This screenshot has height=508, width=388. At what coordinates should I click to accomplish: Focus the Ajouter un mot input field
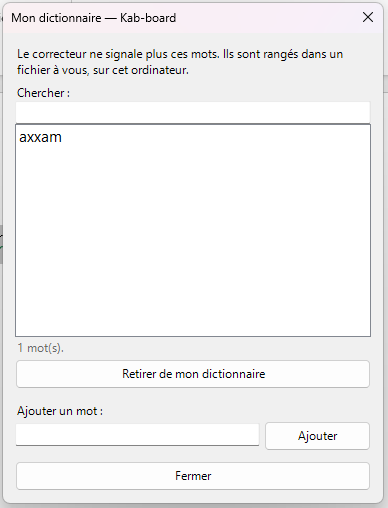point(137,435)
